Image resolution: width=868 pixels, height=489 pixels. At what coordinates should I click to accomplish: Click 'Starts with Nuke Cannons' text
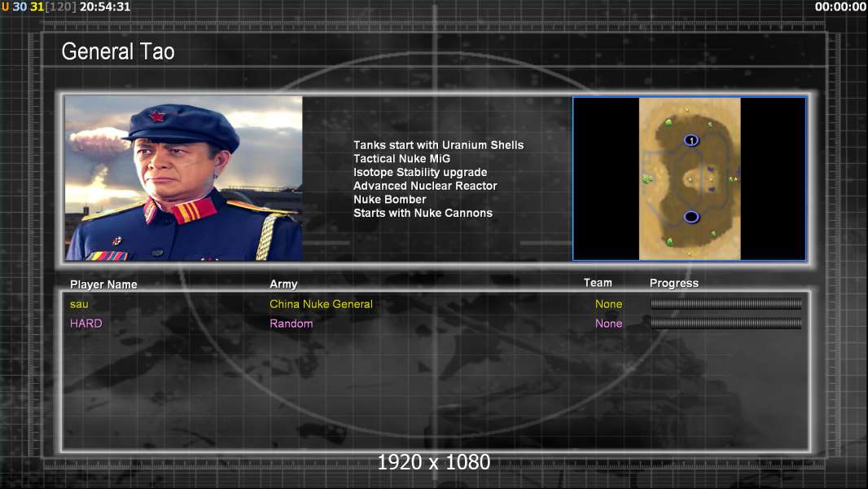(423, 213)
